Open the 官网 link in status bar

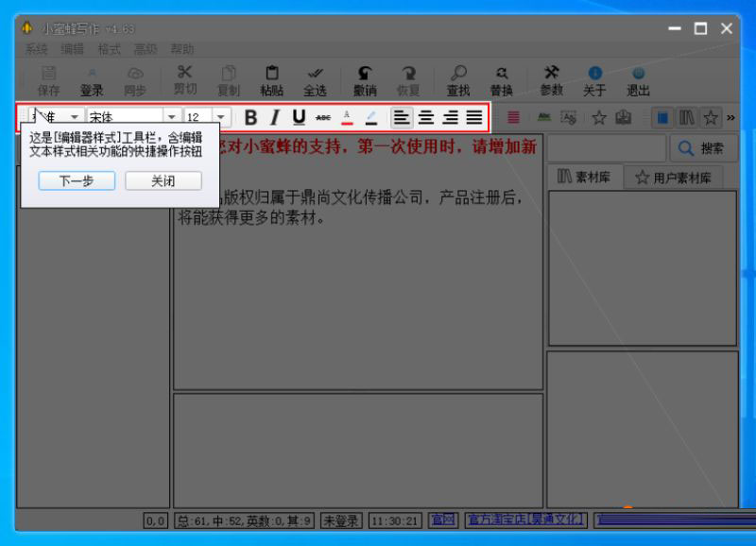pos(442,520)
